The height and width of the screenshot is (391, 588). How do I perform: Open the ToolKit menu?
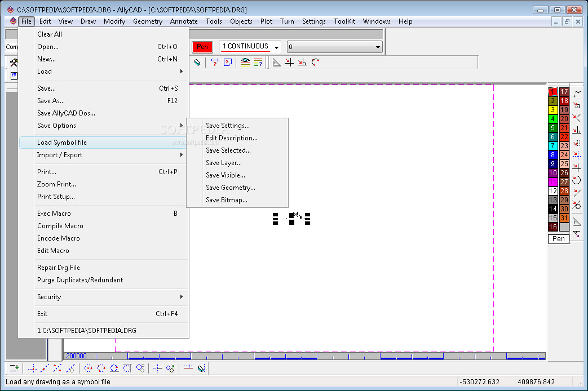(x=344, y=21)
